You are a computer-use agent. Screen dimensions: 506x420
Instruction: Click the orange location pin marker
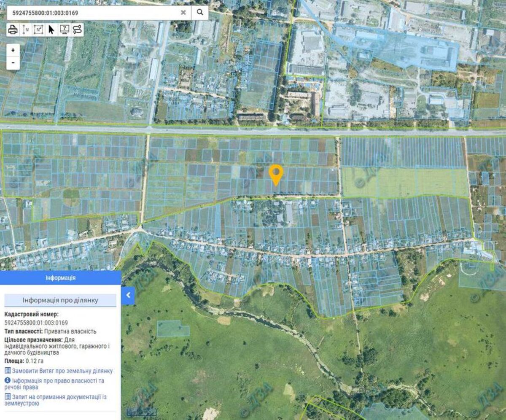[276, 174]
